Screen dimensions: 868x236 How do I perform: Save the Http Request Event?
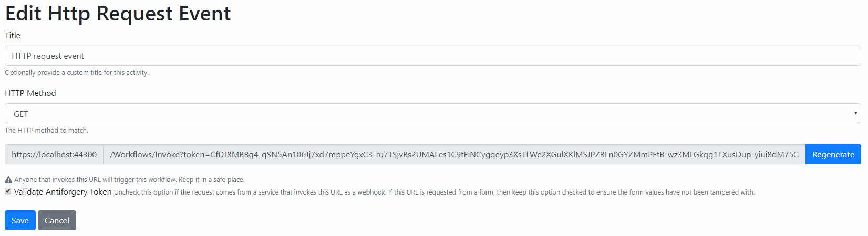[x=20, y=220]
